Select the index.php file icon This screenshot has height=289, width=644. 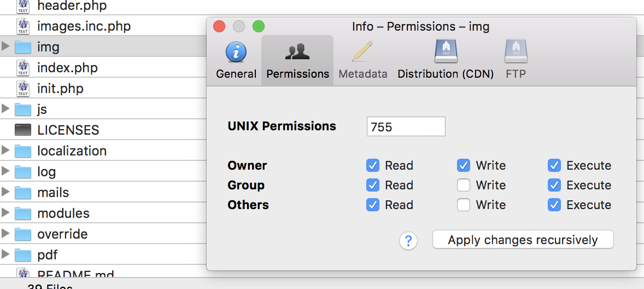(23, 68)
